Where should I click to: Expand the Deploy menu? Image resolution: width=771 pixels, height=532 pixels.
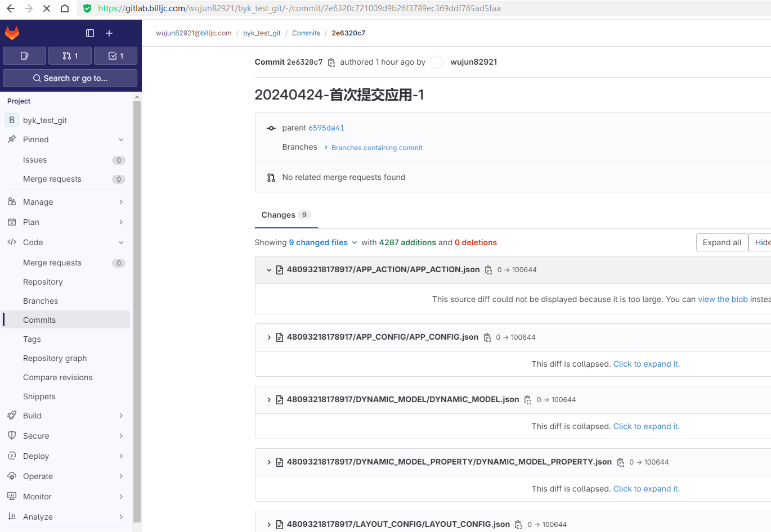[121, 456]
